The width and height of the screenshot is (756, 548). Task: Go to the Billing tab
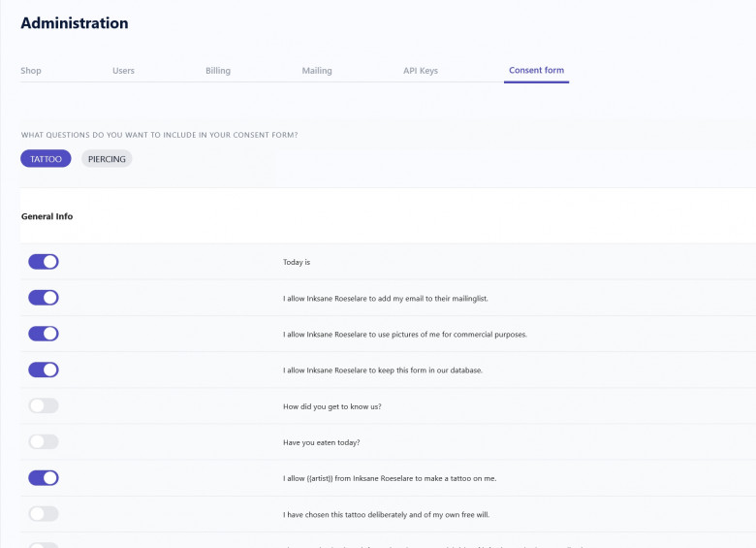pos(218,71)
